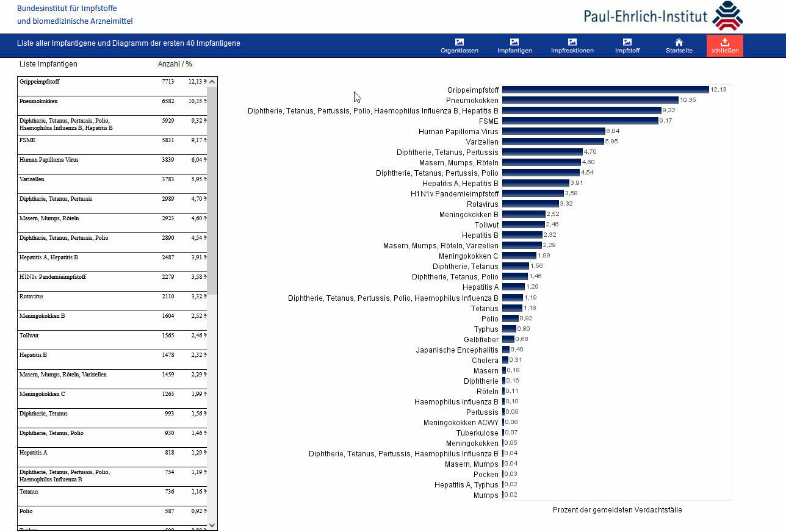Go to Startseite via home icon
The image size is (786, 532).
[x=679, y=42]
